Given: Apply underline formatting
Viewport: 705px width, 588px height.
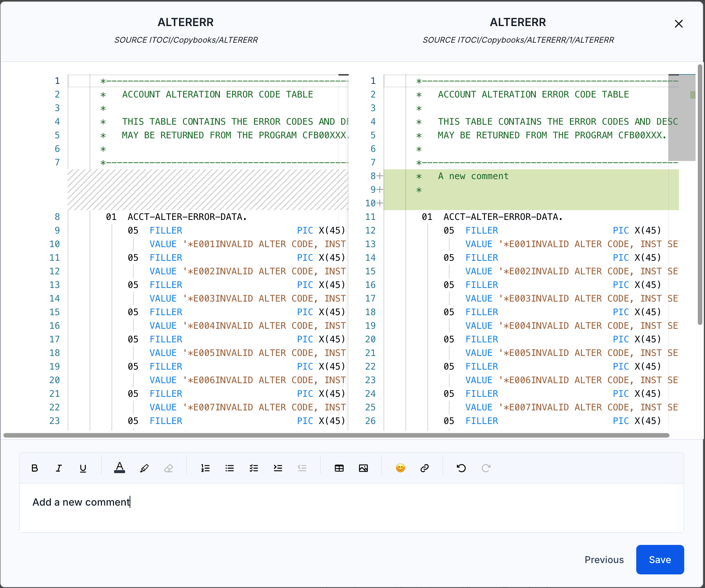Looking at the screenshot, I should tap(83, 468).
